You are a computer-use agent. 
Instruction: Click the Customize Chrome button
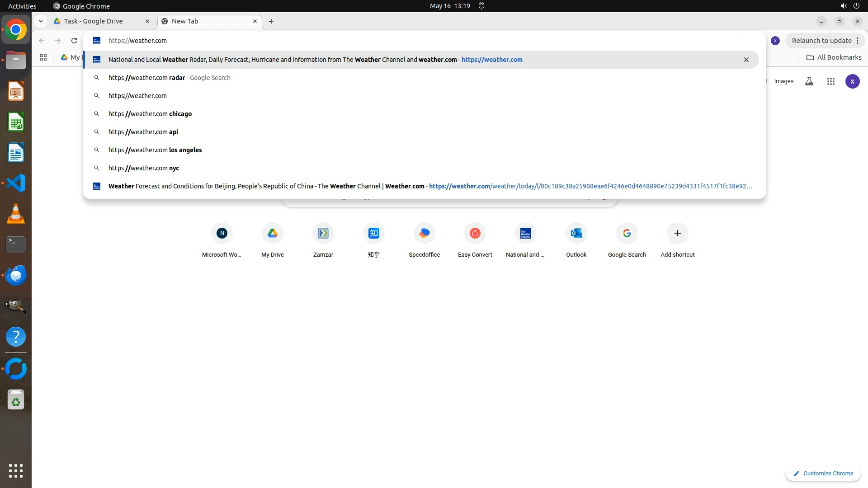point(823,473)
